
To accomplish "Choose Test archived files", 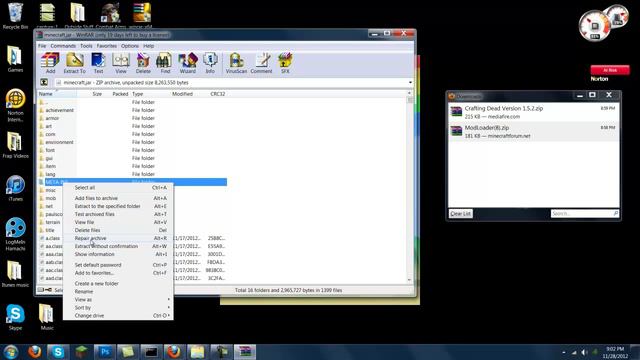I will click(x=118, y=214).
